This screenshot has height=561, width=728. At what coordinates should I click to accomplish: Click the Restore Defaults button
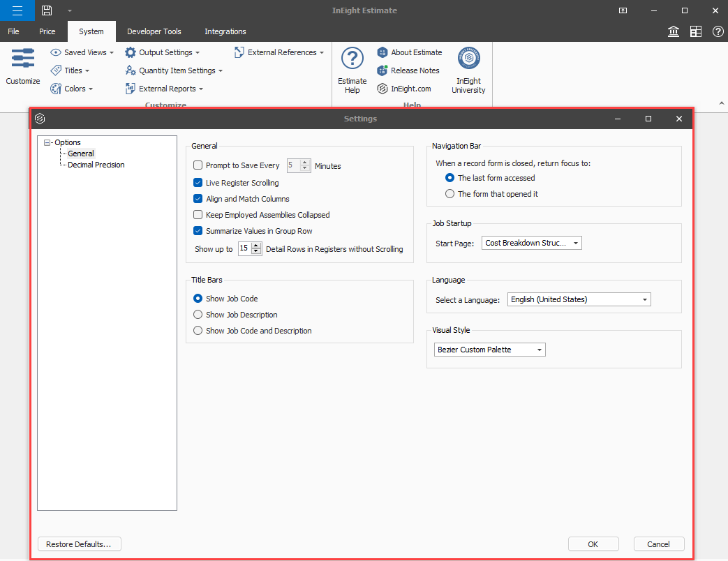[x=80, y=544]
